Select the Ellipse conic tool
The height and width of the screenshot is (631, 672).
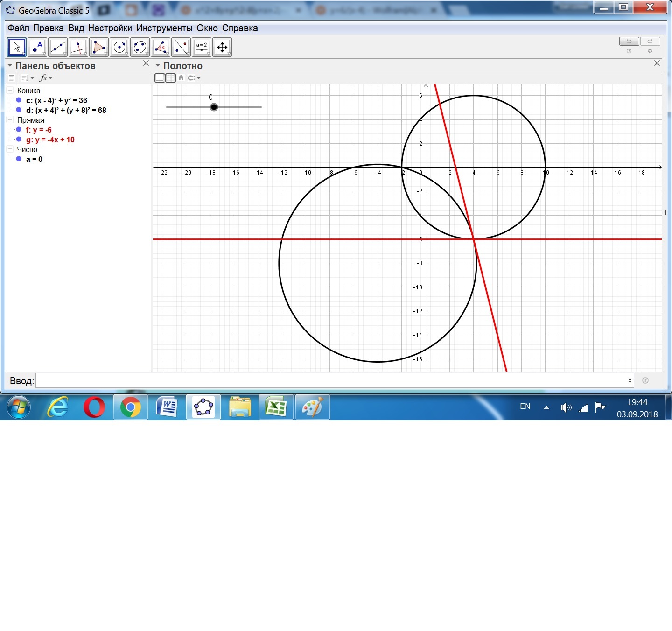(x=140, y=47)
